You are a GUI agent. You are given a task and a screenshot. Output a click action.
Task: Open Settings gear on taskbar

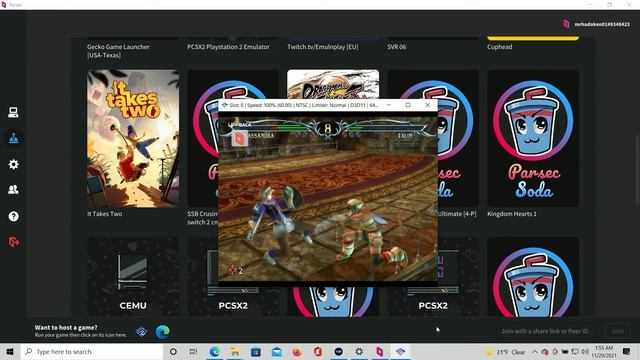[359, 351]
